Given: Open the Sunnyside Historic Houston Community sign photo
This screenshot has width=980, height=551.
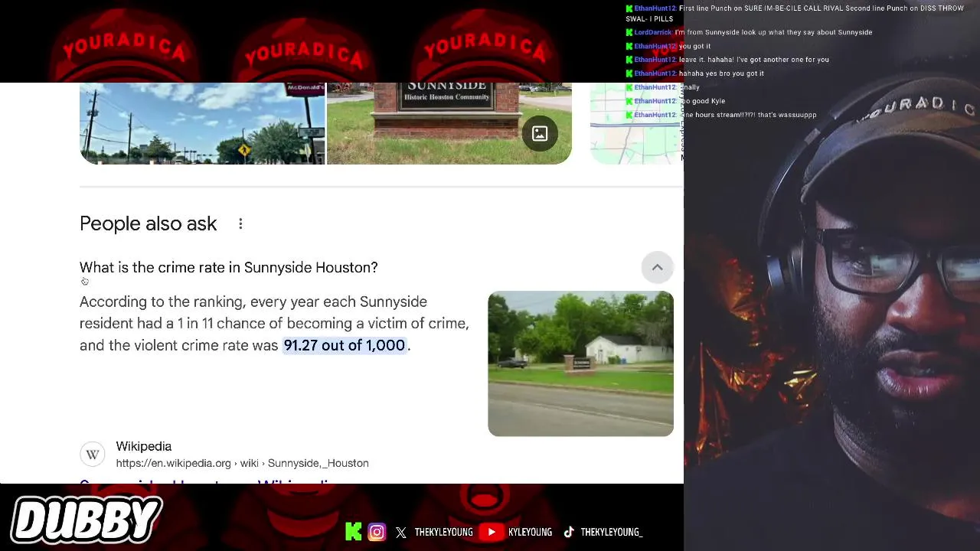Looking at the screenshot, I should pyautogui.click(x=449, y=123).
